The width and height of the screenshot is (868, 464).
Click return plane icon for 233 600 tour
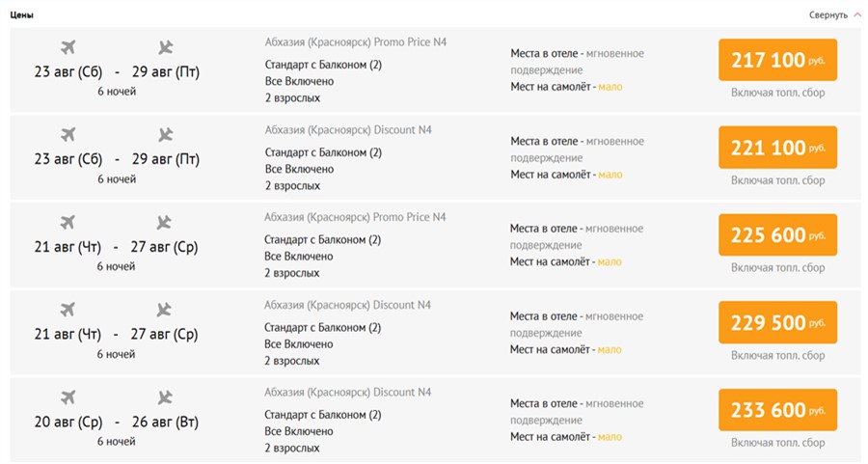click(165, 397)
